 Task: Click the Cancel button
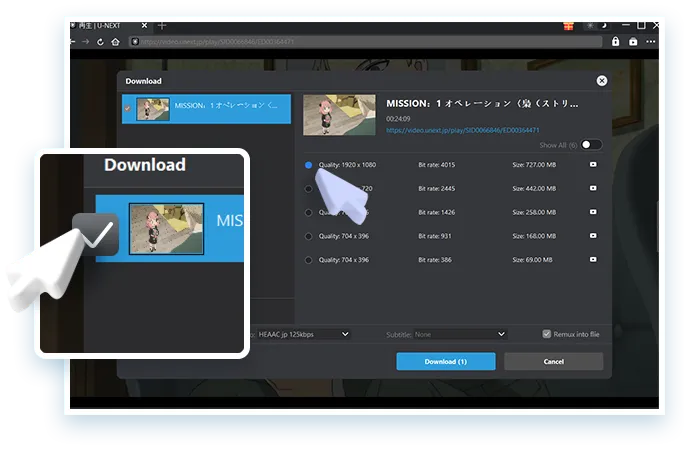pos(554,361)
